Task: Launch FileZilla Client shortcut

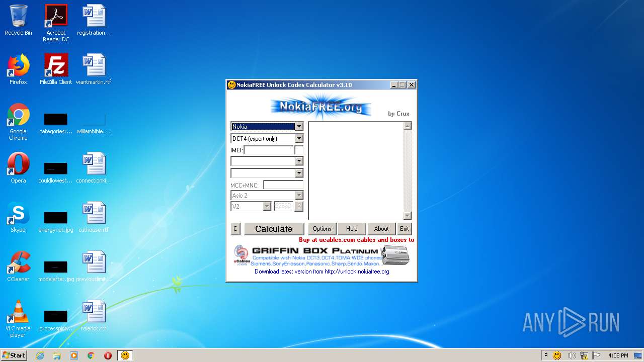Action: 56,69
